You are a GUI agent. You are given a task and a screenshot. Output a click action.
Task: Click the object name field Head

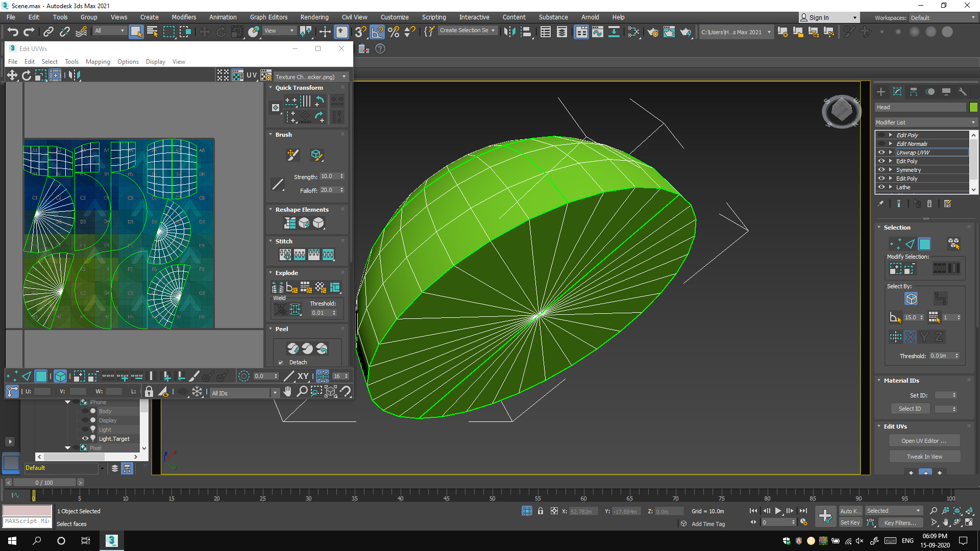(920, 107)
